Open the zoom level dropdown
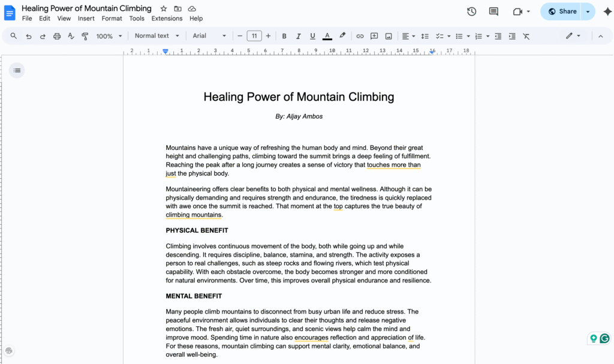Screen dimensions: 614x364 pos(109,36)
